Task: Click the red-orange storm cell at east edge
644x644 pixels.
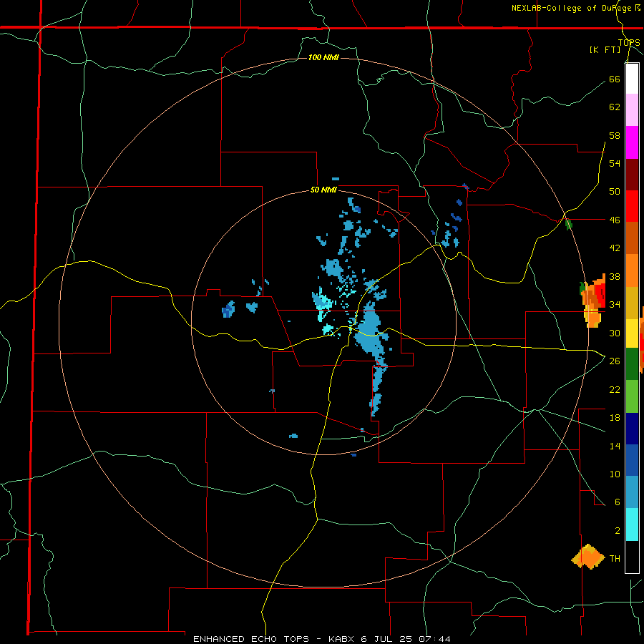Action: 594,300
